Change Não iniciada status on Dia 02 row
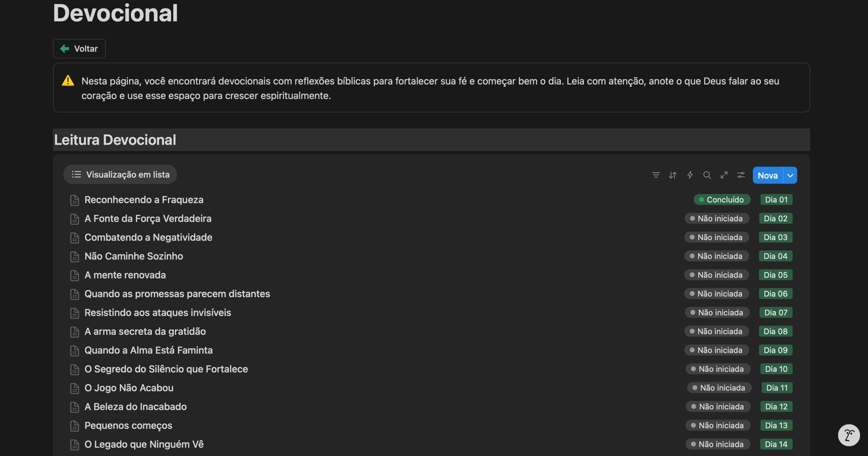868x456 pixels. pos(717,219)
